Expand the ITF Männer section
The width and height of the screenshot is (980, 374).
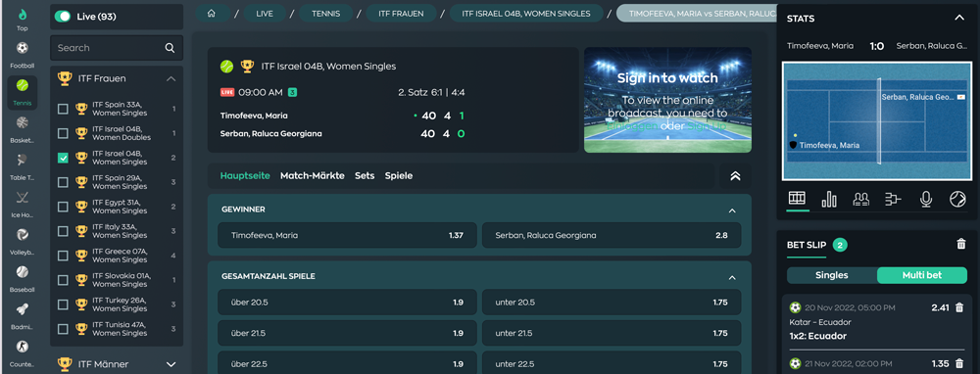pos(171,364)
